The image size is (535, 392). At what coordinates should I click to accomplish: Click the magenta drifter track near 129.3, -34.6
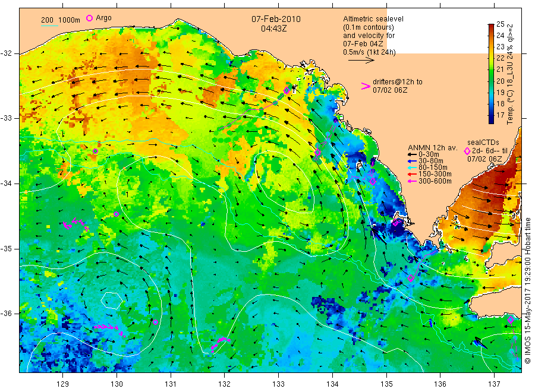pyautogui.click(x=75, y=225)
